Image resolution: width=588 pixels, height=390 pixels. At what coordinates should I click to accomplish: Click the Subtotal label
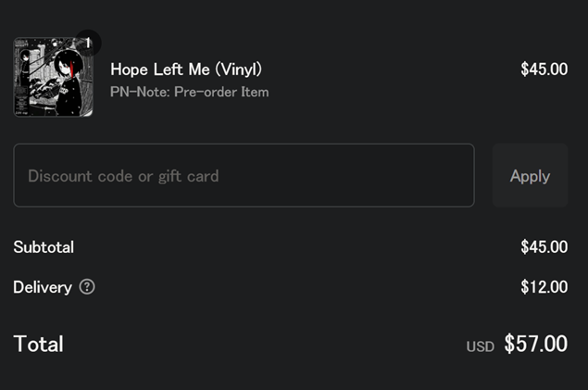point(44,247)
